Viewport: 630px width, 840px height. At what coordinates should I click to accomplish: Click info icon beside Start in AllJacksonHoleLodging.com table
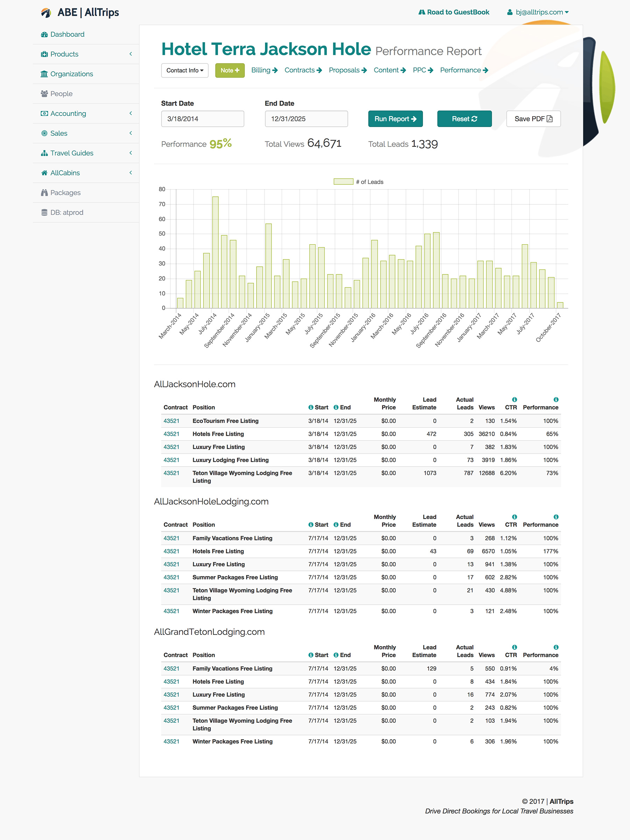pos(311,525)
